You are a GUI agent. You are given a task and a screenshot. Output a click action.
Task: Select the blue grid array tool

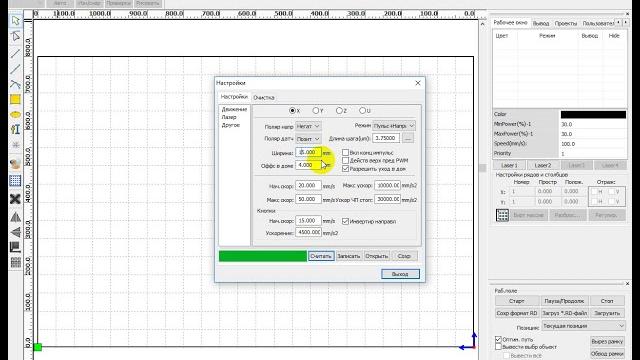click(16, 180)
